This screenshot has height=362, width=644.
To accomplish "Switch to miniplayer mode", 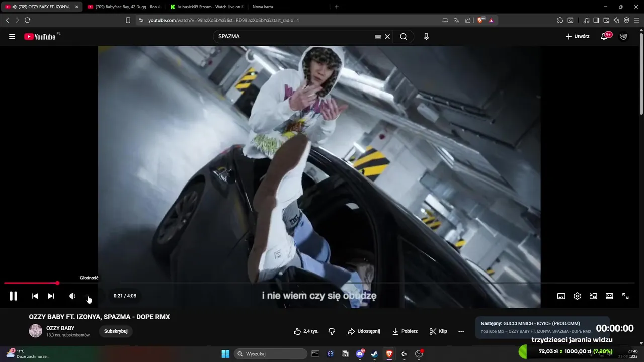I will [593, 296].
